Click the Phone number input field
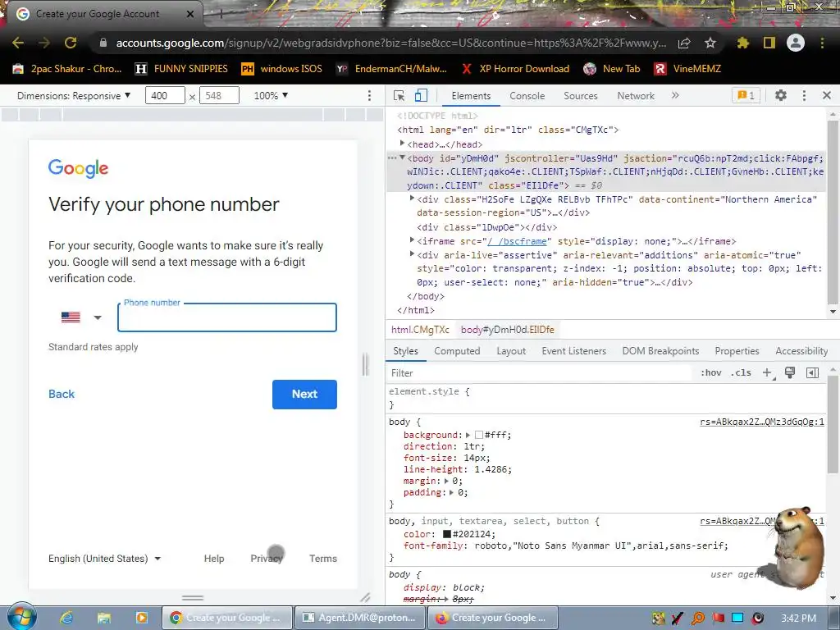This screenshot has width=840, height=630. coord(227,317)
